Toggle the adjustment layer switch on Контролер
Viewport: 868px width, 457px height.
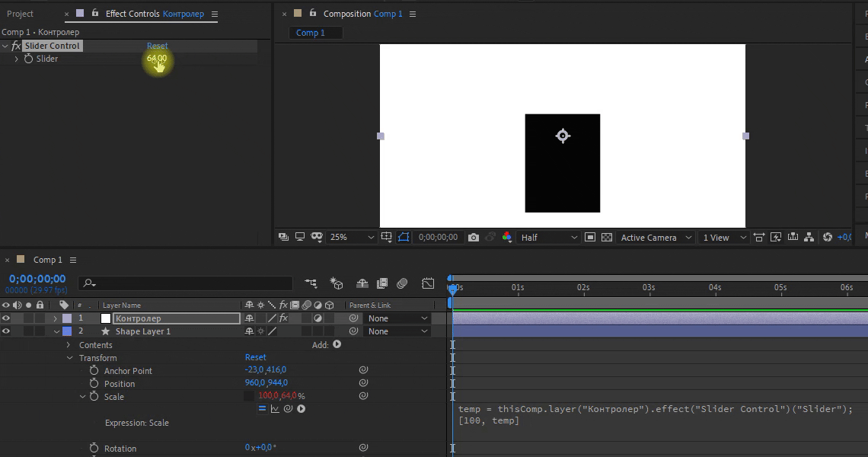(318, 318)
